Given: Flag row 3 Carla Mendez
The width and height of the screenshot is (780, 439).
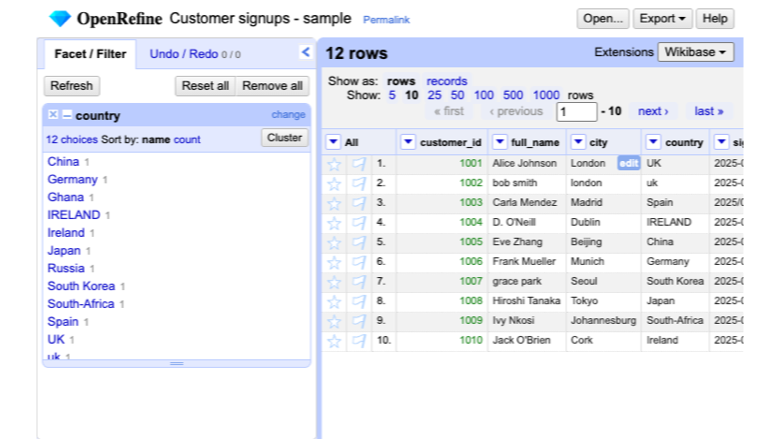Looking at the screenshot, I should click(x=359, y=203).
